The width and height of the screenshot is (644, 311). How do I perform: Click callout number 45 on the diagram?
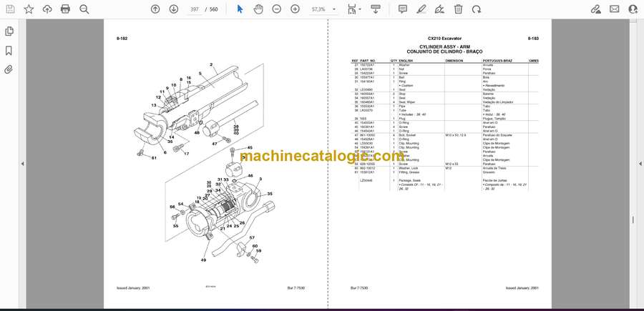[250, 148]
